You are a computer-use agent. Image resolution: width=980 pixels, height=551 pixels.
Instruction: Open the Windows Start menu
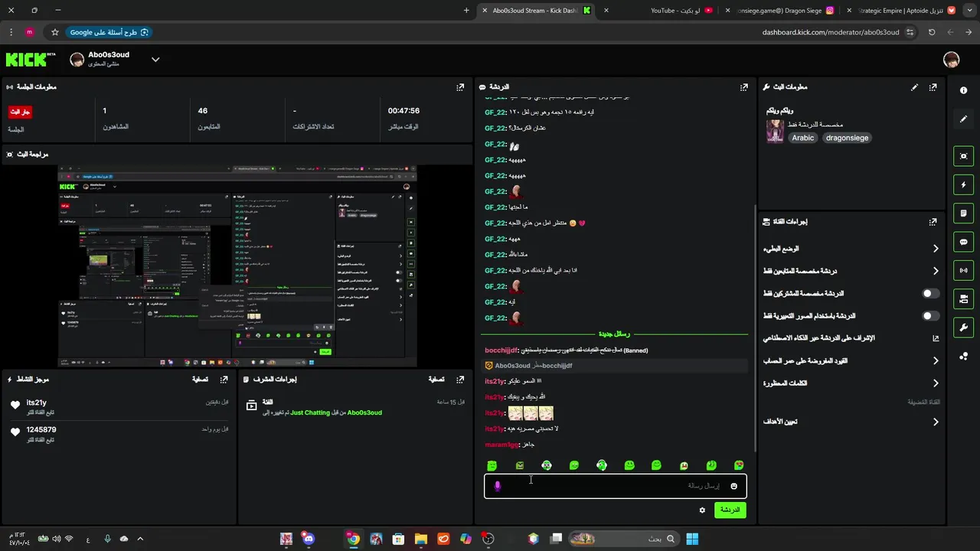[x=692, y=539]
